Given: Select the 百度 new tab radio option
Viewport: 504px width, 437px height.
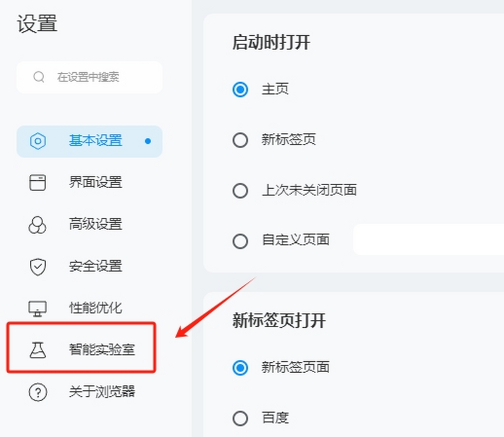Looking at the screenshot, I should point(240,418).
